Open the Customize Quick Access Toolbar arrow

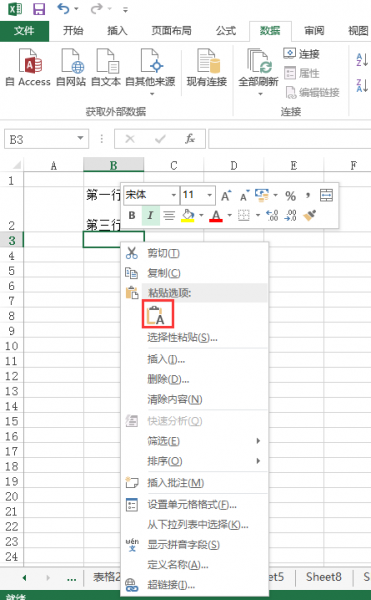(125, 9)
